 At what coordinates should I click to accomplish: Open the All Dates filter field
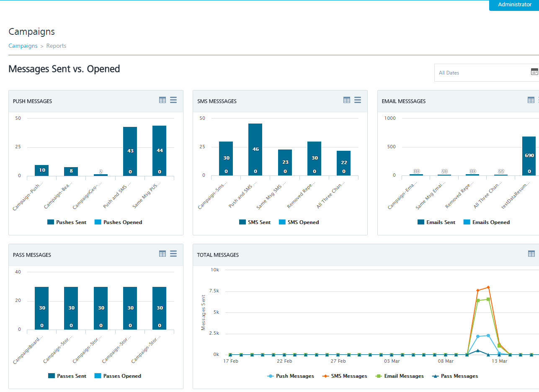pyautogui.click(x=482, y=73)
